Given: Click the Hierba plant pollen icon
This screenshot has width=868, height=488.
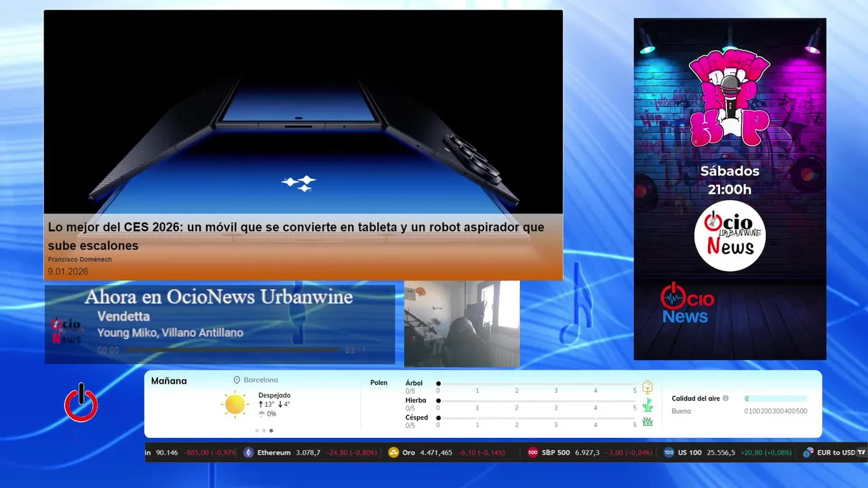Looking at the screenshot, I should pos(648,405).
